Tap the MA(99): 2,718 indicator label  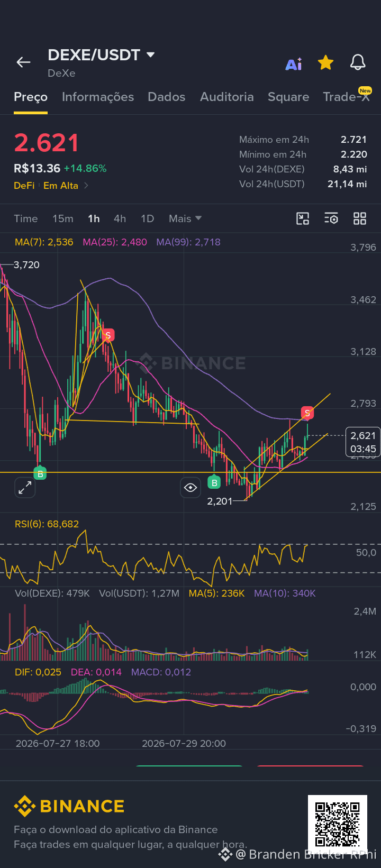(x=188, y=242)
